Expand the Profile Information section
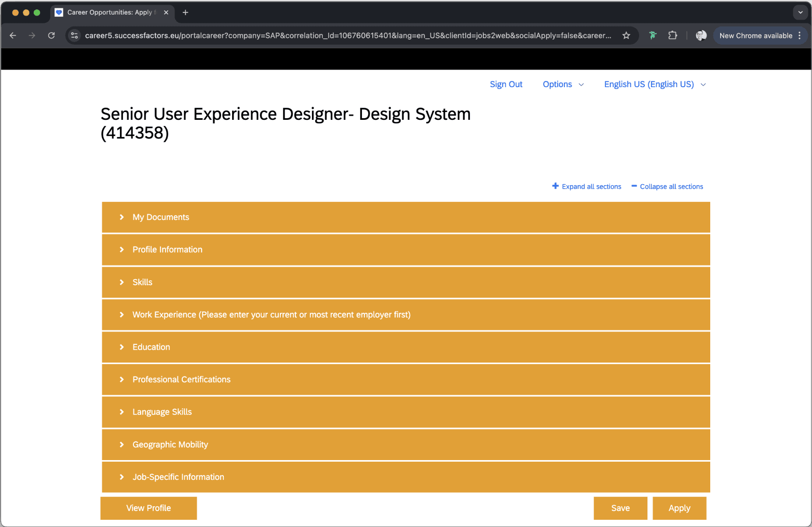Screen dimensions: 812x527 (167, 249)
